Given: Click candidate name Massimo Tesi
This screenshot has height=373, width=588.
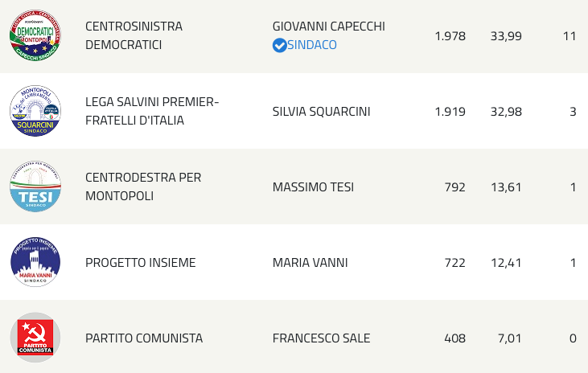Looking at the screenshot, I should (313, 187).
